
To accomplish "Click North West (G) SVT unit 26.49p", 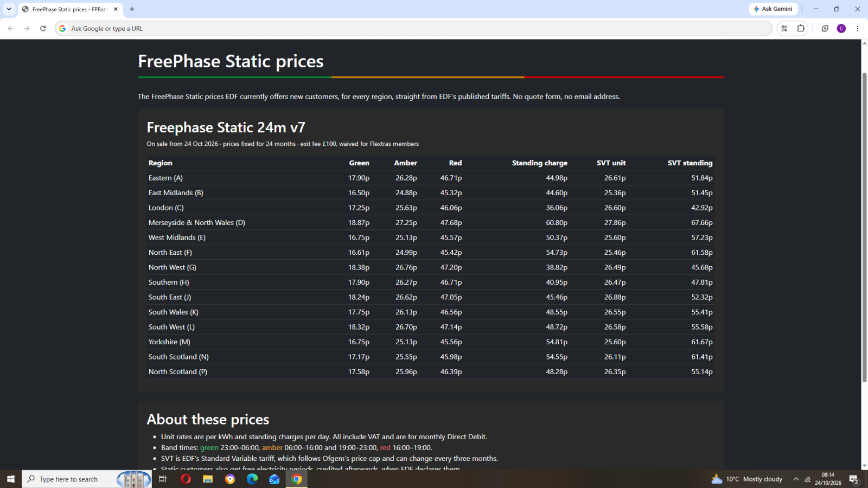I will (615, 267).
